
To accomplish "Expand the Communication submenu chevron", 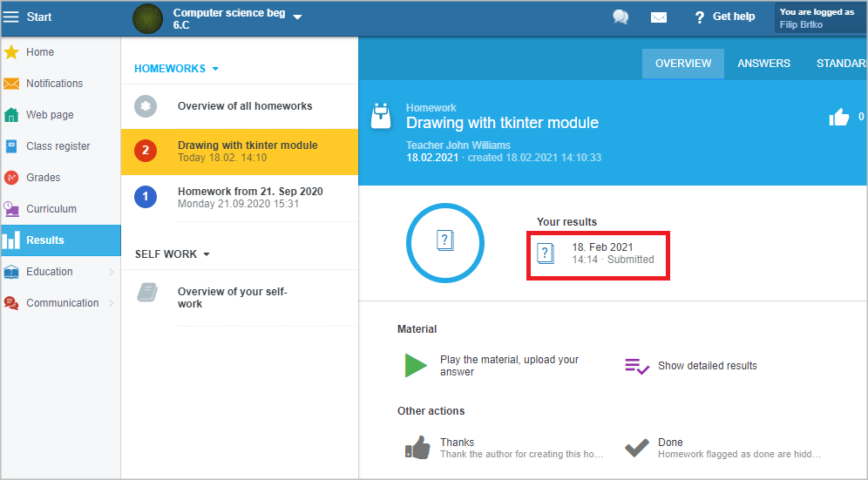I will (112, 303).
